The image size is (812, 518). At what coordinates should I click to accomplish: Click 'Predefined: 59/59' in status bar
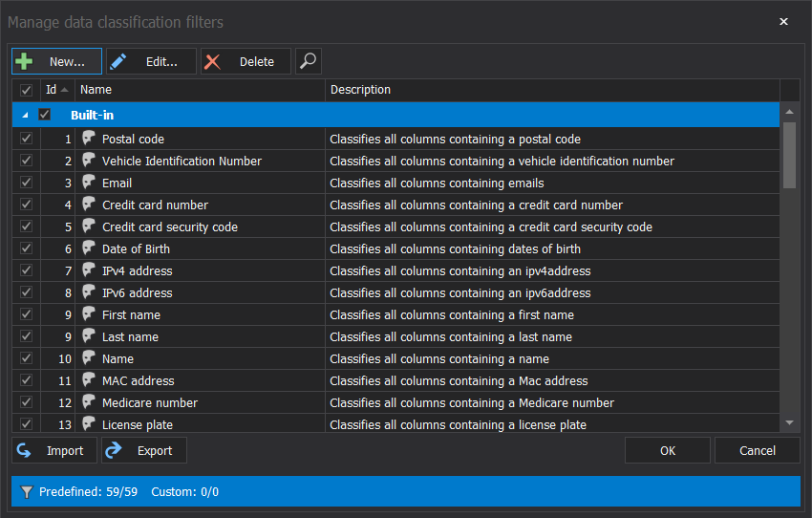tap(88, 491)
